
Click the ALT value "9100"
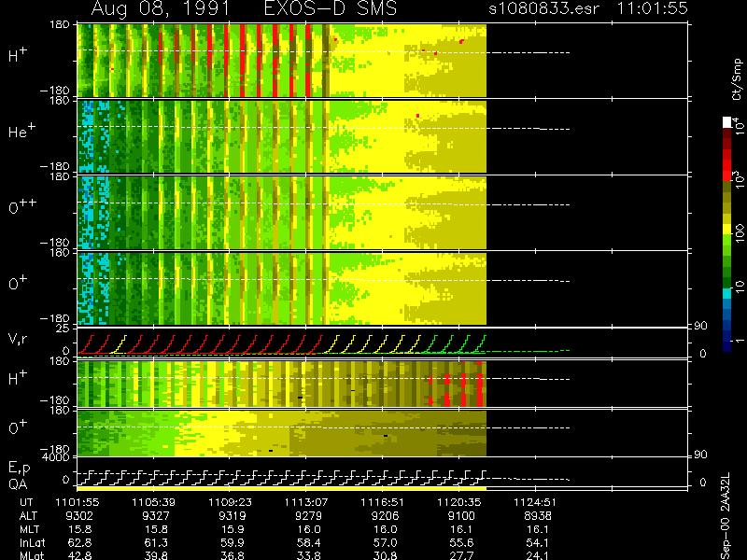click(x=461, y=516)
